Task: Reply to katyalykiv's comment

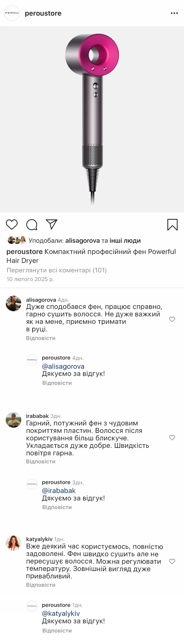Action: coord(41,585)
